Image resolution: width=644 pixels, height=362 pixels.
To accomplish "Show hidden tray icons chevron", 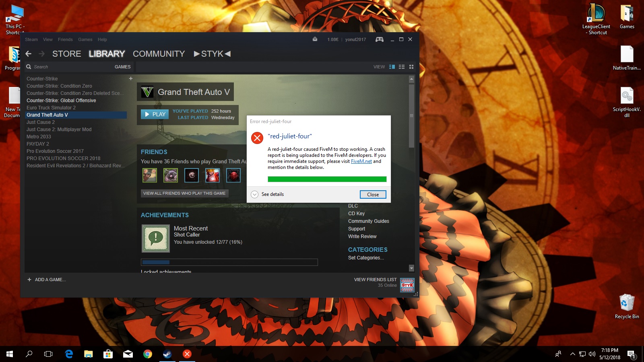I will 572,354.
